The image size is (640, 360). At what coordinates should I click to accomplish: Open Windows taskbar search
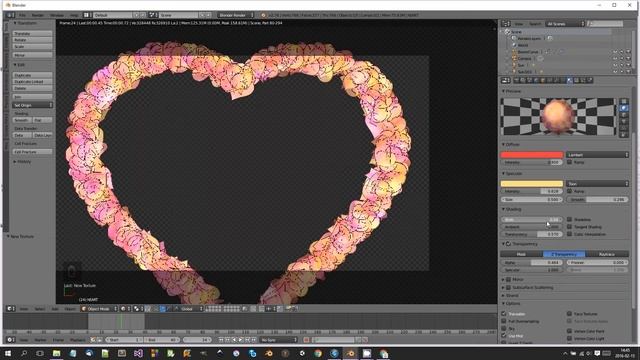(x=24, y=353)
